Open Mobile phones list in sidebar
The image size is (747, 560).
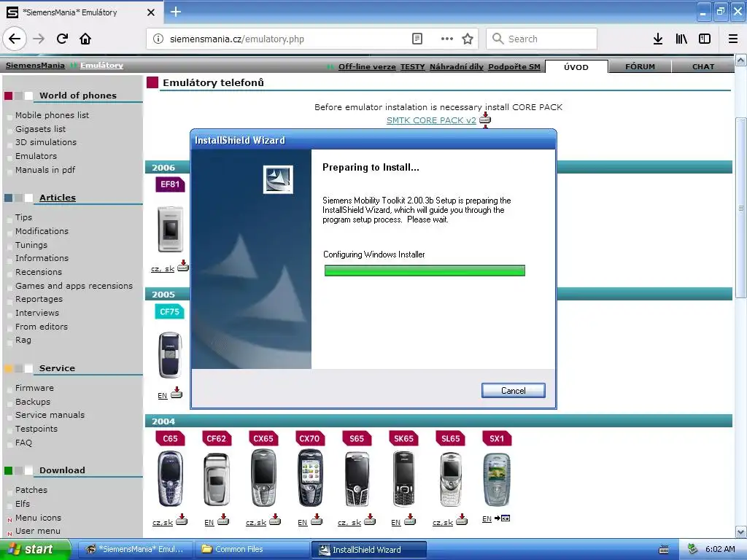pyautogui.click(x=52, y=114)
